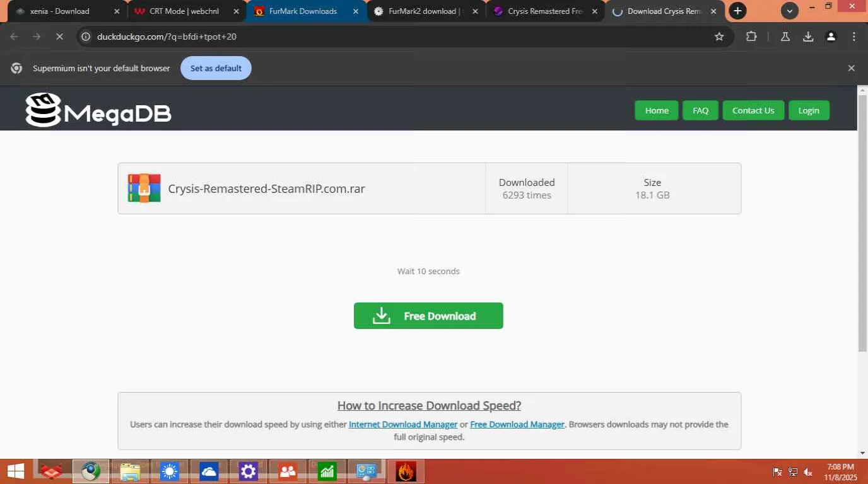Open the browser profile icon
The width and height of the screenshot is (868, 484).
(831, 37)
